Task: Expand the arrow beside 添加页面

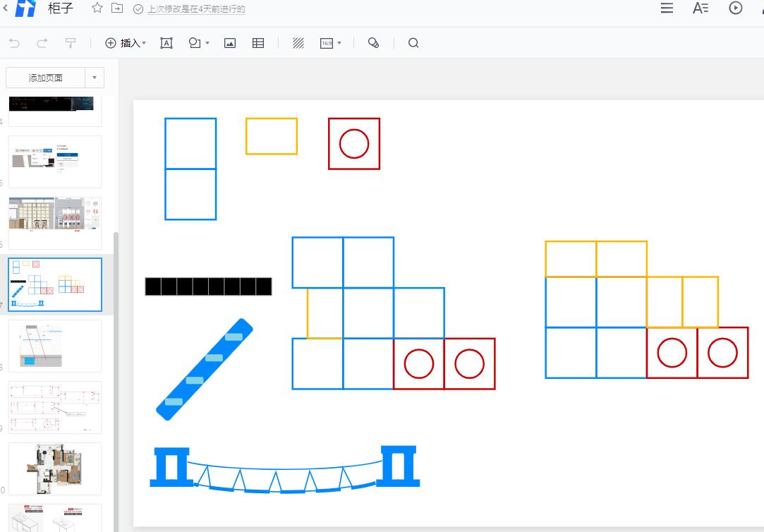Action: tap(95, 78)
